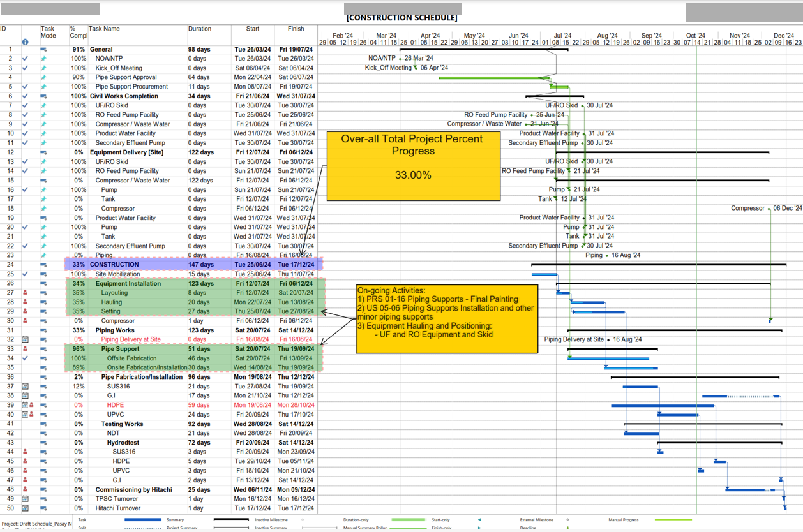Select the CONSTRUCTION summary task name
Image resolution: width=803 pixels, height=532 pixels.
point(114,265)
